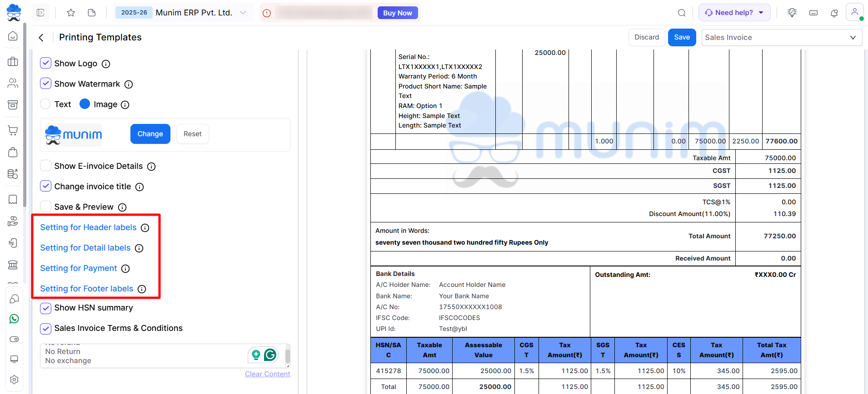Viewport: 868px width, 394px height.
Task: Expand the Sales Invoice template dropdown
Action: [782, 38]
